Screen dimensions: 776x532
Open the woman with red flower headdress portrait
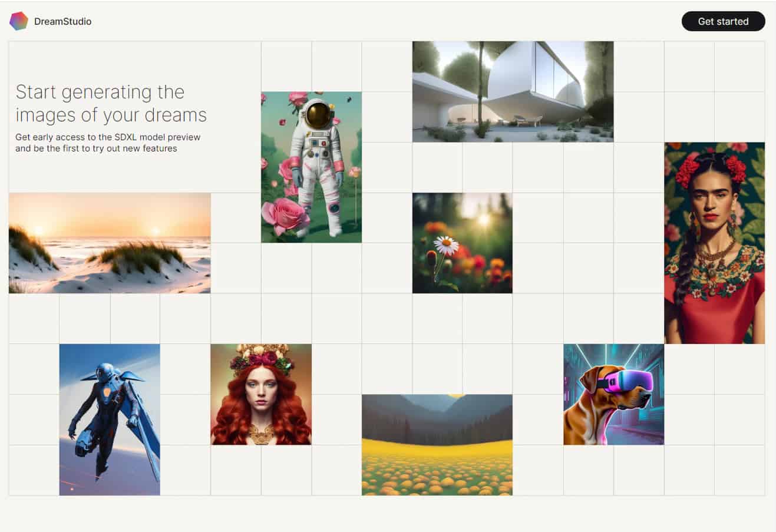coord(714,243)
